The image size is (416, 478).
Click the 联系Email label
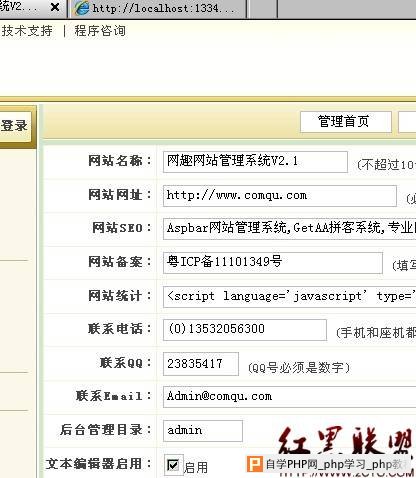point(113,396)
